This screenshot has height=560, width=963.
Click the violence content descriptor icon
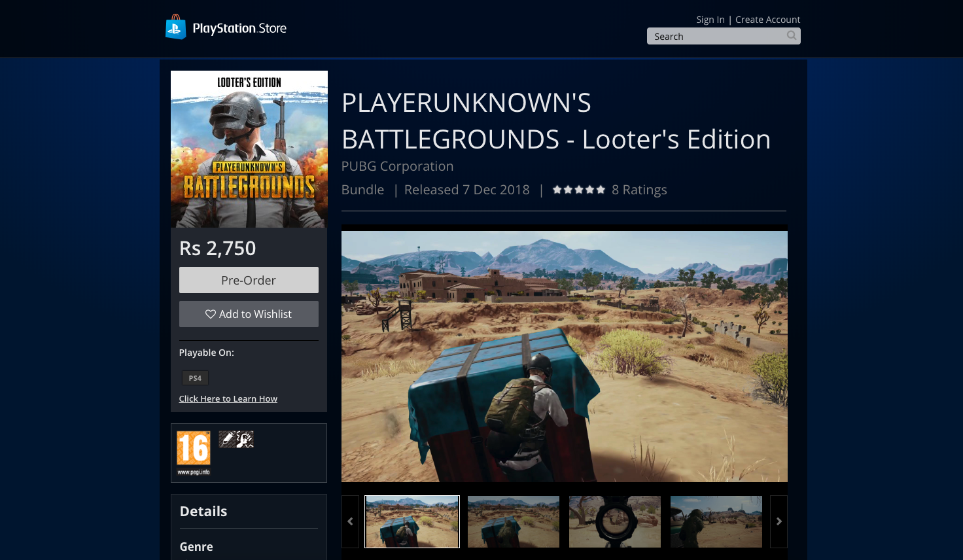(x=245, y=439)
